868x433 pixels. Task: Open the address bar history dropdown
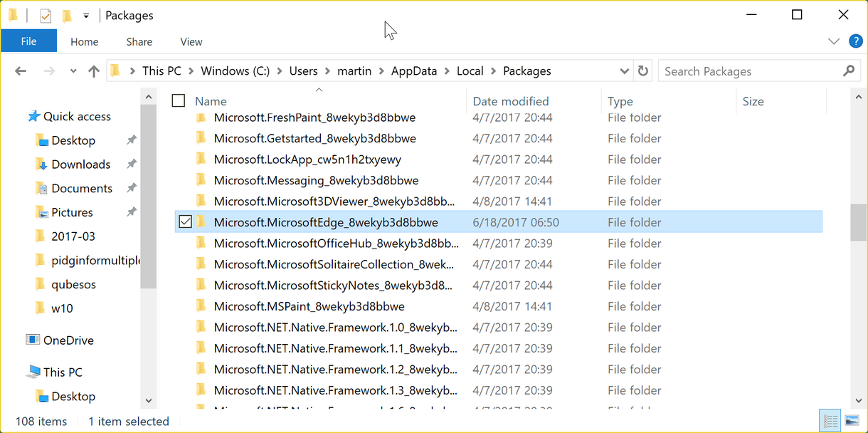click(624, 71)
